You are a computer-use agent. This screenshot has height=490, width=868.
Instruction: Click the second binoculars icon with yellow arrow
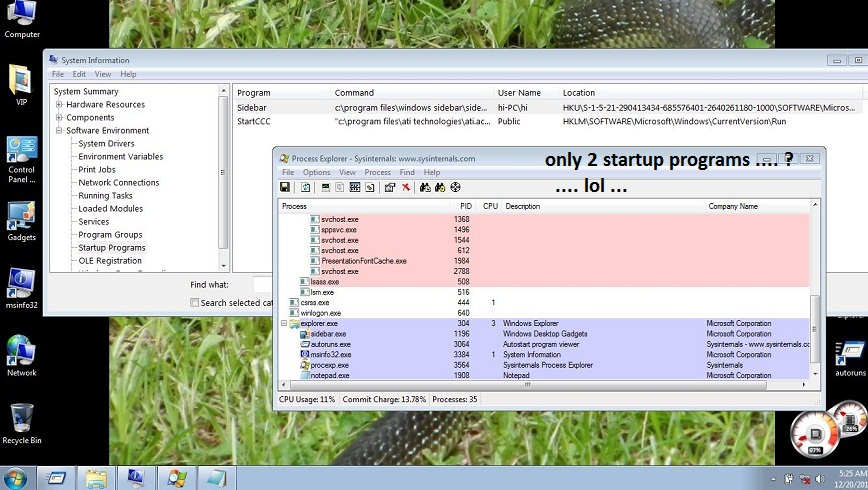[440, 187]
